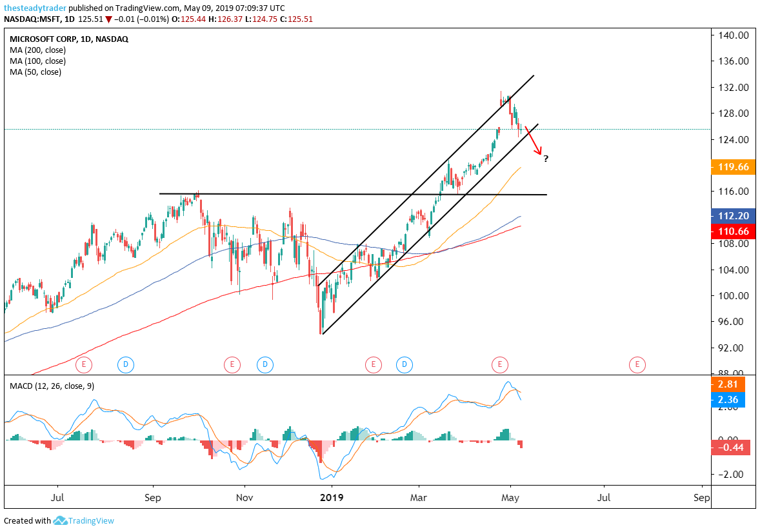Click the 124.00 price axis label
Screen dimensions: 760x532
coord(734,139)
